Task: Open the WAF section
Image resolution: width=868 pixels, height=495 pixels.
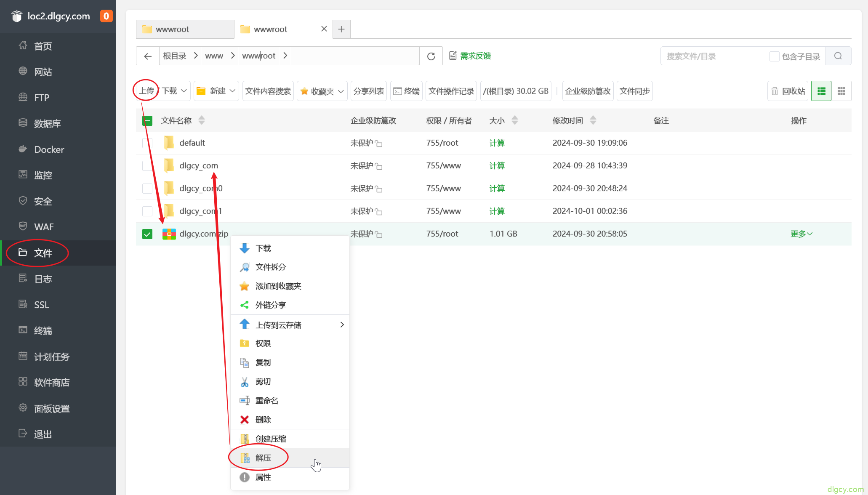Action: click(58, 227)
